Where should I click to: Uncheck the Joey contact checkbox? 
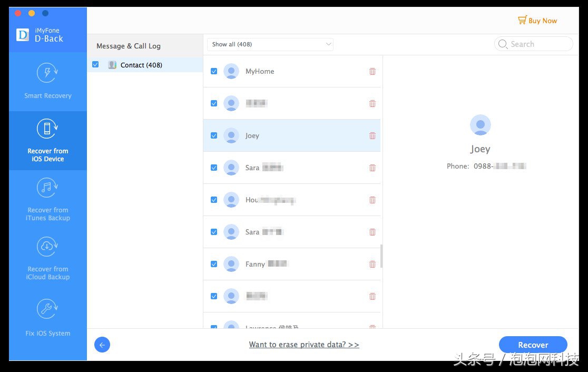pos(214,135)
